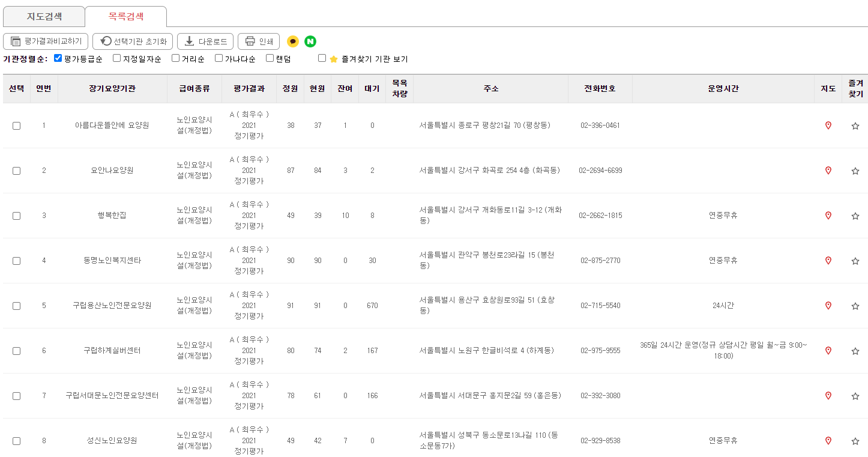The image size is (868, 457).
Task: Open 동명노인복지센타 facility name
Action: pos(112,261)
